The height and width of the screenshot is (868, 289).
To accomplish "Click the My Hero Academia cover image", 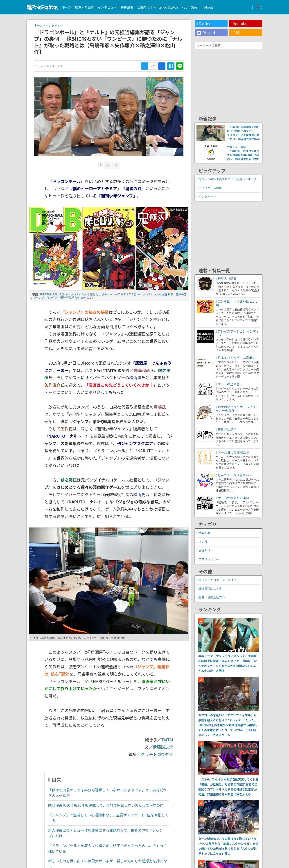I will click(x=109, y=249).
